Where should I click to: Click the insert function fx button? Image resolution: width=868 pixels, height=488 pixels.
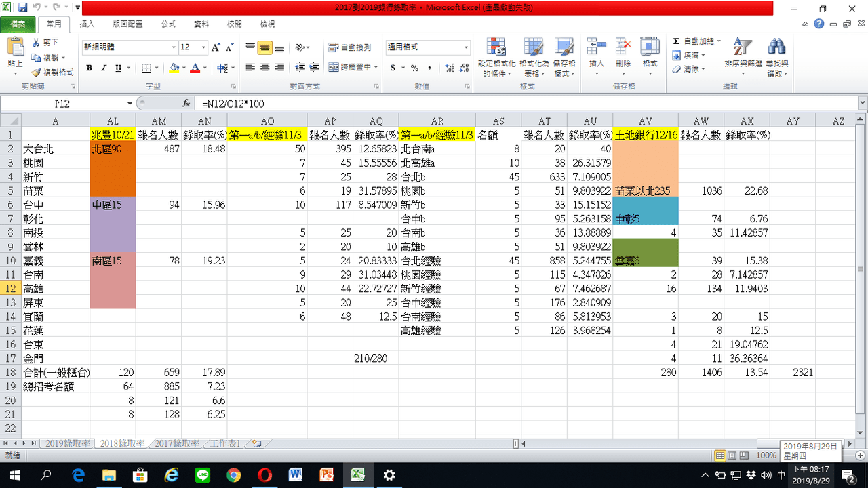pos(186,104)
